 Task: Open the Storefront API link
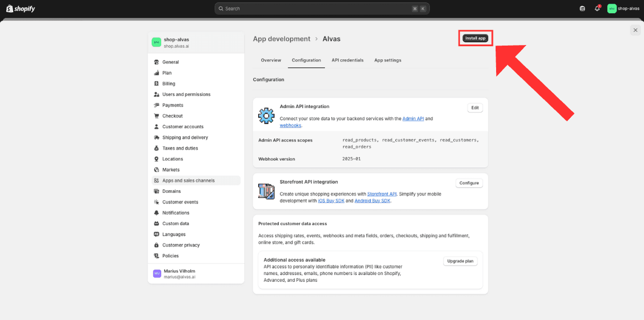point(382,194)
